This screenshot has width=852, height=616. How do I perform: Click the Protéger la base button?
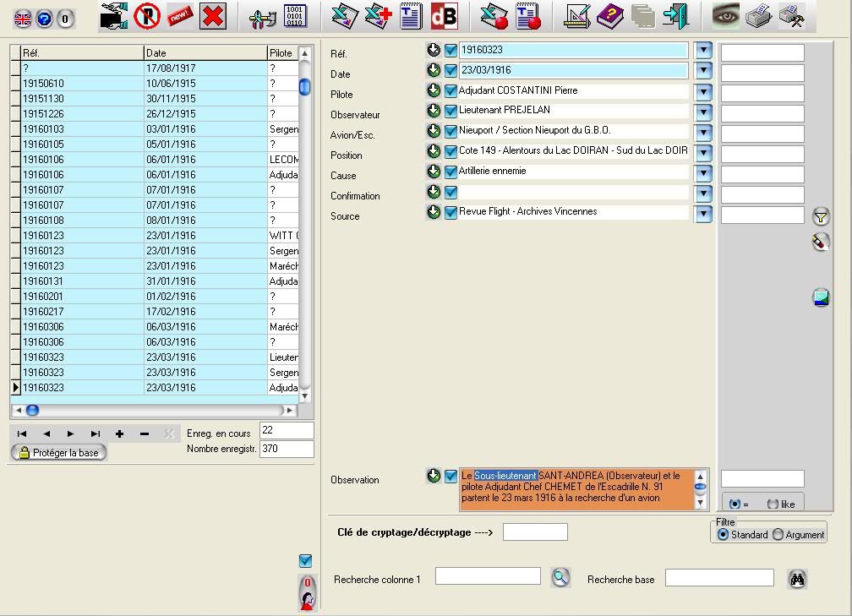pyautogui.click(x=59, y=453)
